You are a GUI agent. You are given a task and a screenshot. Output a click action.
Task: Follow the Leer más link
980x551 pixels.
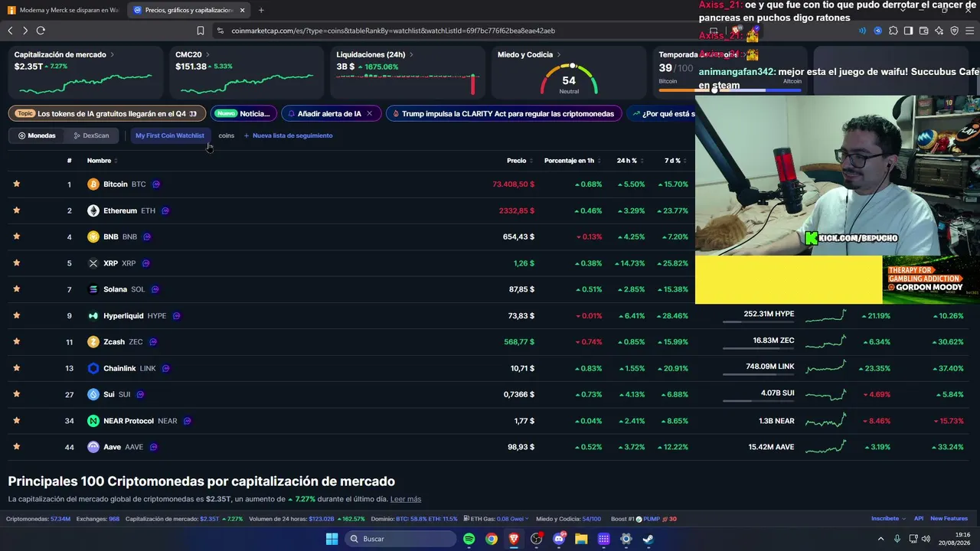tap(406, 499)
